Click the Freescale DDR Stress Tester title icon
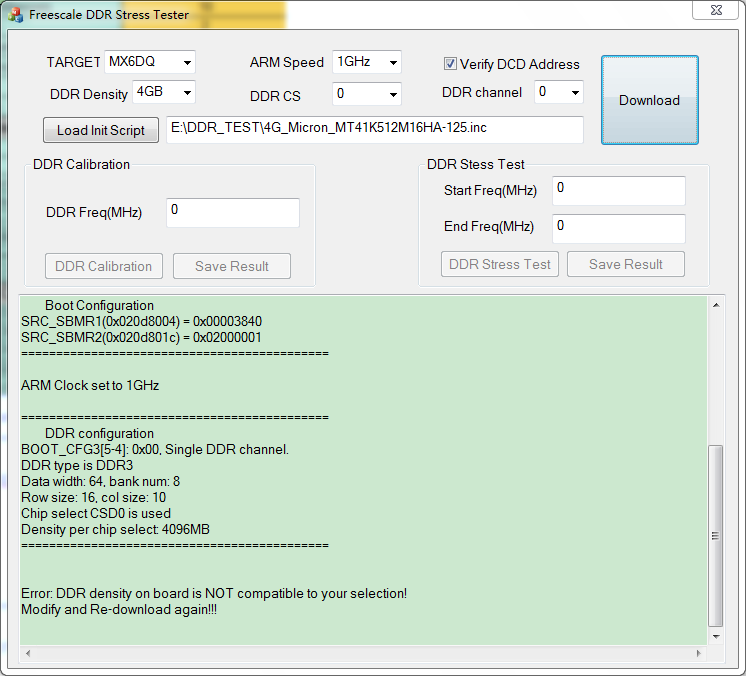 click(15, 15)
